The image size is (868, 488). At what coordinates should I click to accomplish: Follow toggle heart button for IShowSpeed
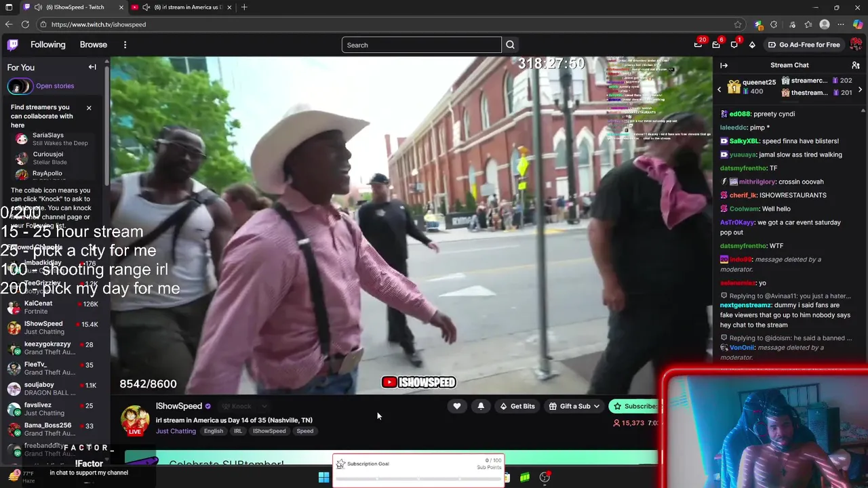click(457, 406)
